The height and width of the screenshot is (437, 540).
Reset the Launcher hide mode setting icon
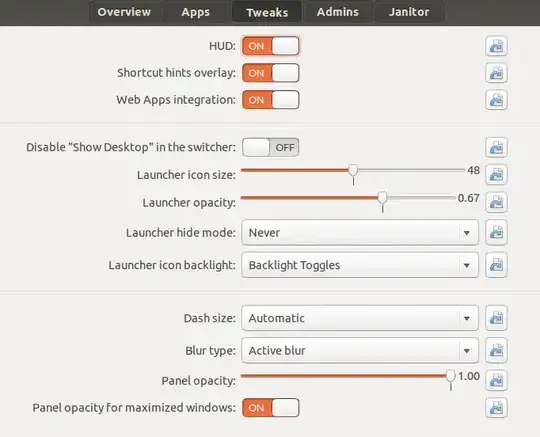click(496, 232)
